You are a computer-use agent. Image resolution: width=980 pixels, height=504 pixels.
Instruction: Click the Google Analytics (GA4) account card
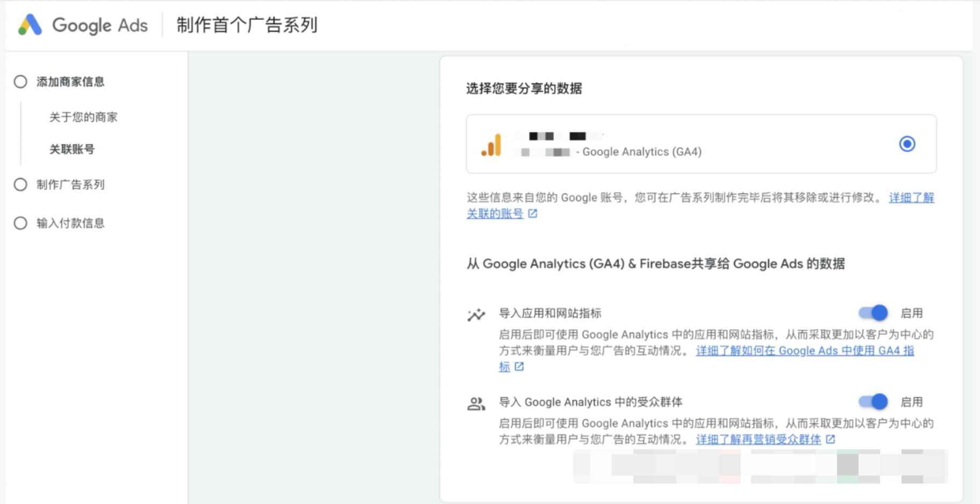tap(701, 143)
